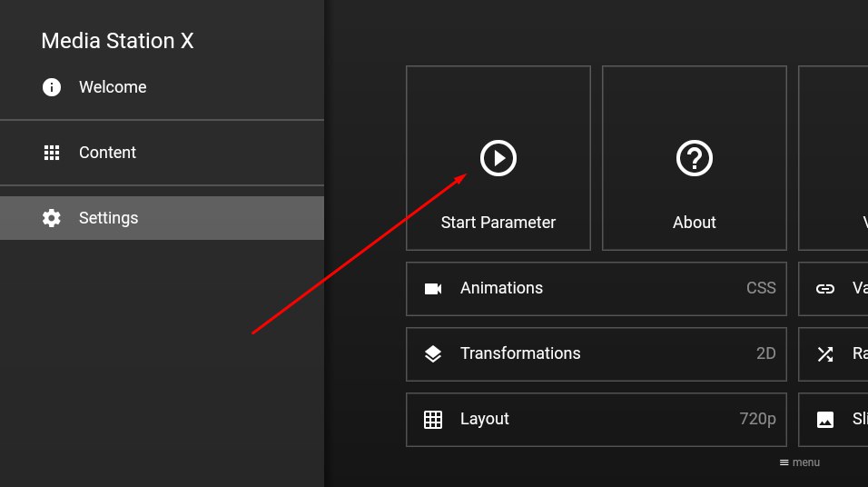Image resolution: width=868 pixels, height=487 pixels.
Task: Click the Welcome info icon
Action: click(52, 87)
